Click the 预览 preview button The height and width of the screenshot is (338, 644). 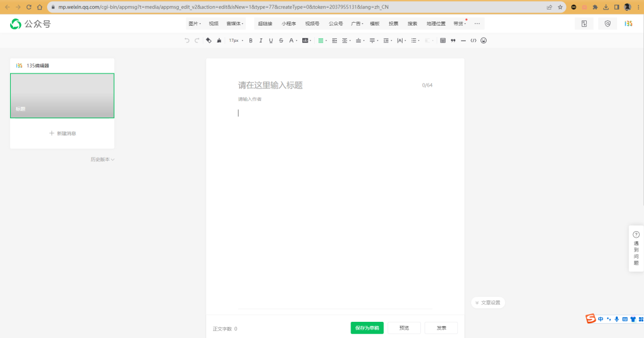[404, 328]
